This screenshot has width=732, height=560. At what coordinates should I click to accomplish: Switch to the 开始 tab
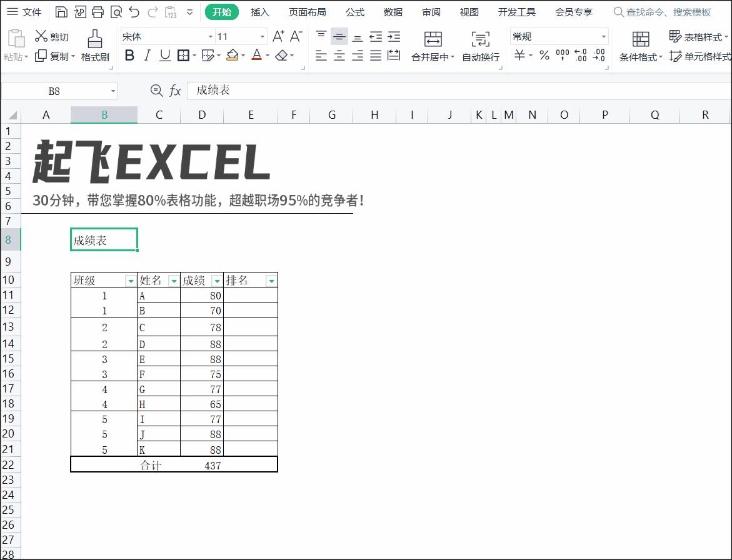[x=222, y=12]
